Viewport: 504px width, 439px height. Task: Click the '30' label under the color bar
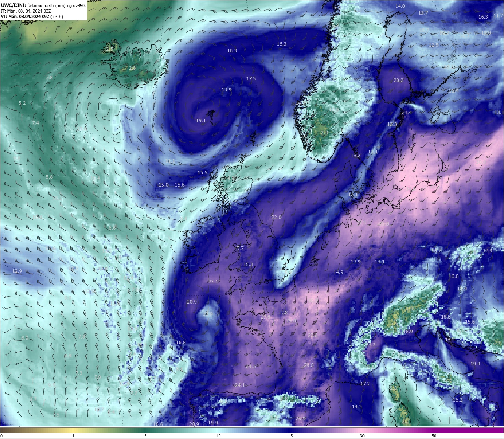(362, 436)
